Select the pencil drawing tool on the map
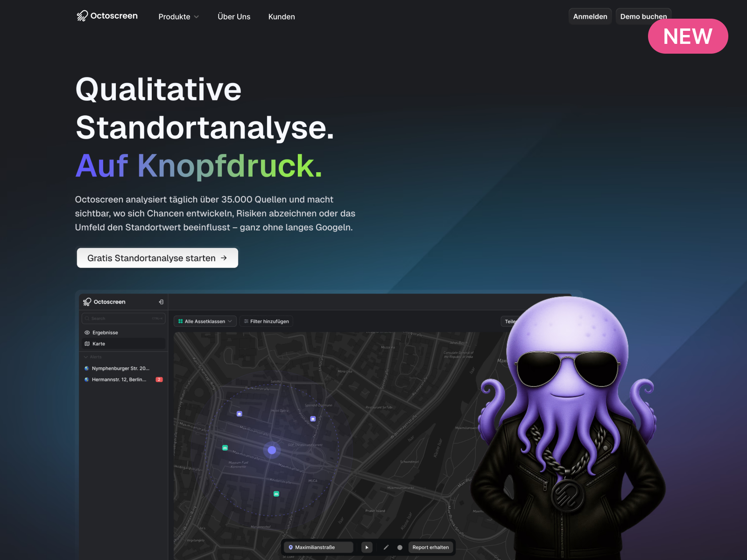 tap(386, 547)
